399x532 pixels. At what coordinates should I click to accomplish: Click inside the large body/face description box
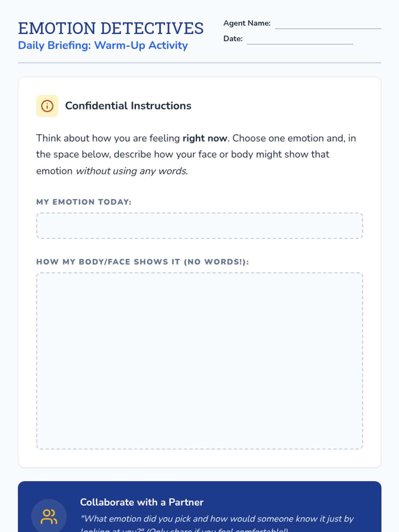pos(199,361)
